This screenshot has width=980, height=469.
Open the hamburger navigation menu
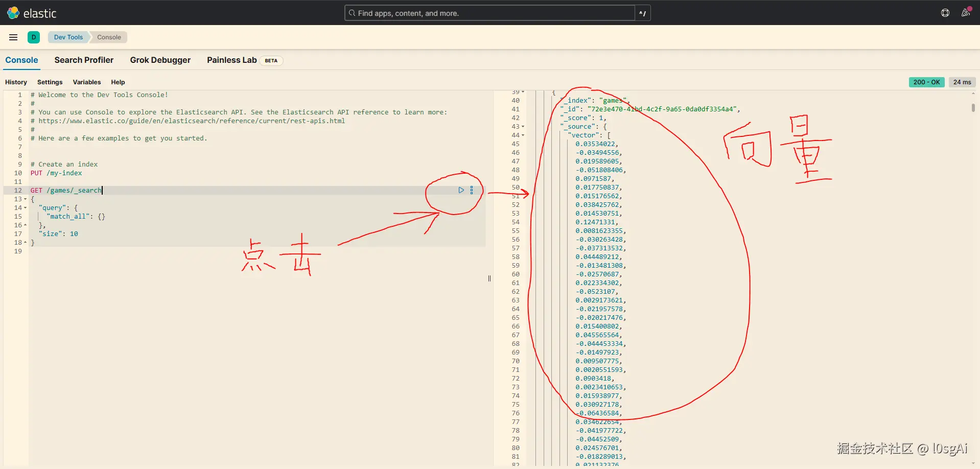pos(13,37)
